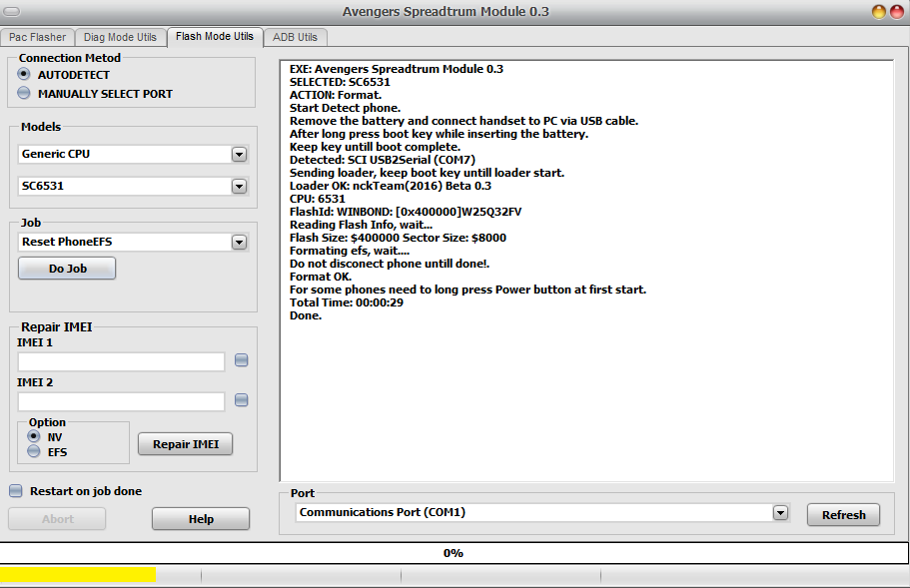Choose the EFS option radio button
The width and height of the screenshot is (910, 588).
point(34,451)
